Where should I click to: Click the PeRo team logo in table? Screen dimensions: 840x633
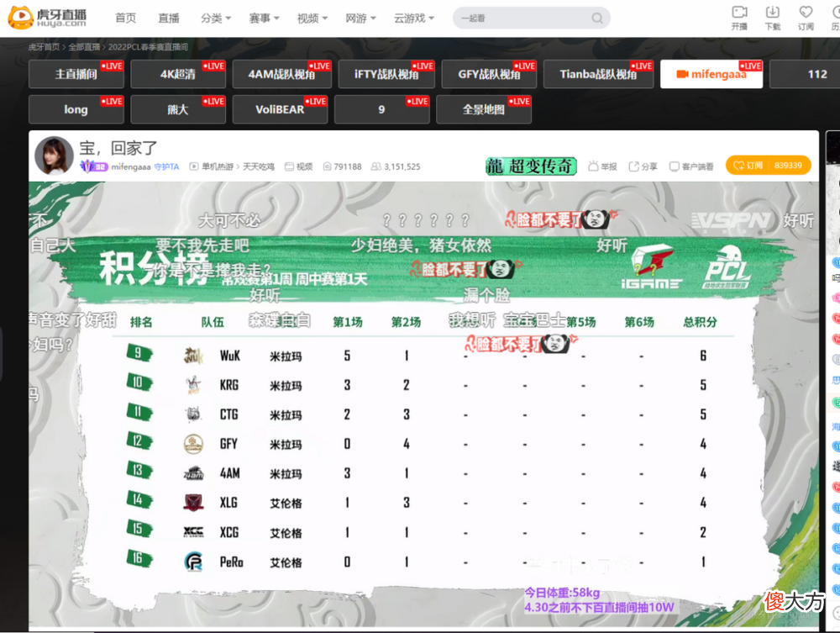click(x=193, y=562)
